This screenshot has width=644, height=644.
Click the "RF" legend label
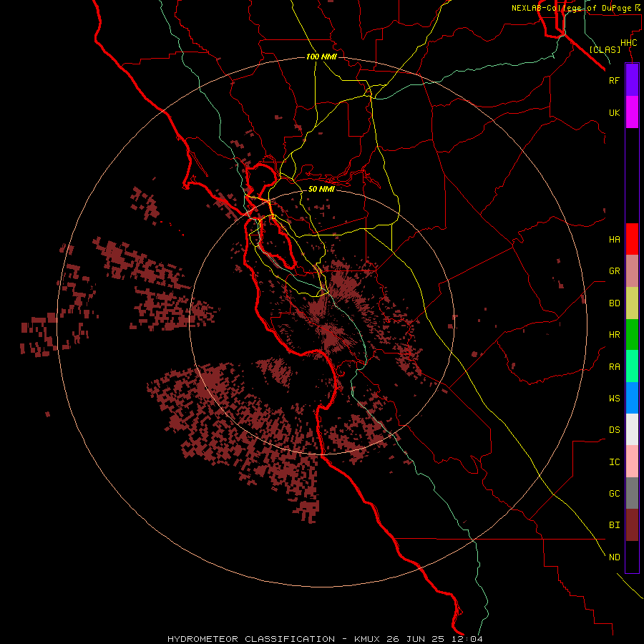pyautogui.click(x=614, y=80)
